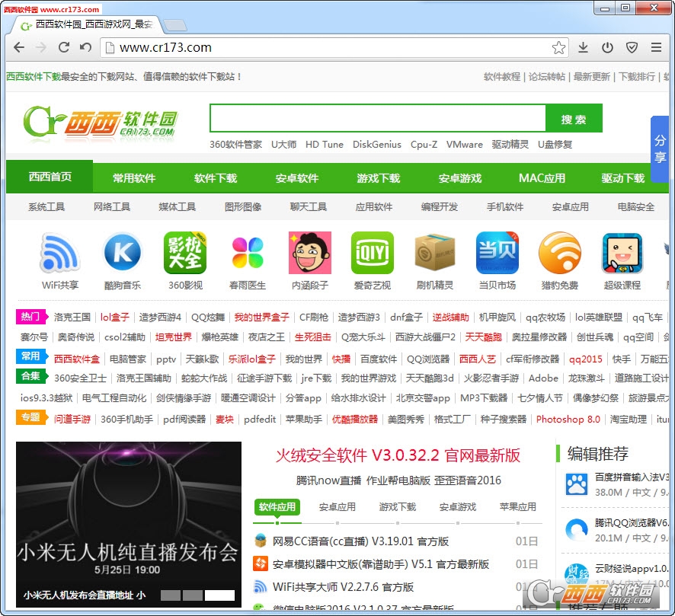675x616 pixels.
Task: Open the 超级课程 app icon
Action: click(622, 253)
